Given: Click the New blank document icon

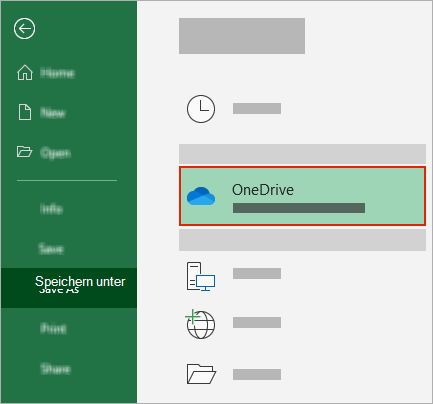Looking at the screenshot, I should 25,112.
